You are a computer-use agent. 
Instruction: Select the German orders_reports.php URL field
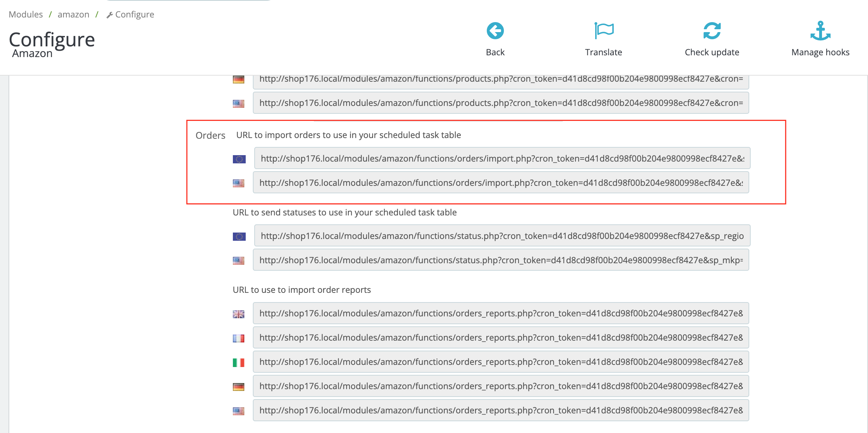pos(501,386)
